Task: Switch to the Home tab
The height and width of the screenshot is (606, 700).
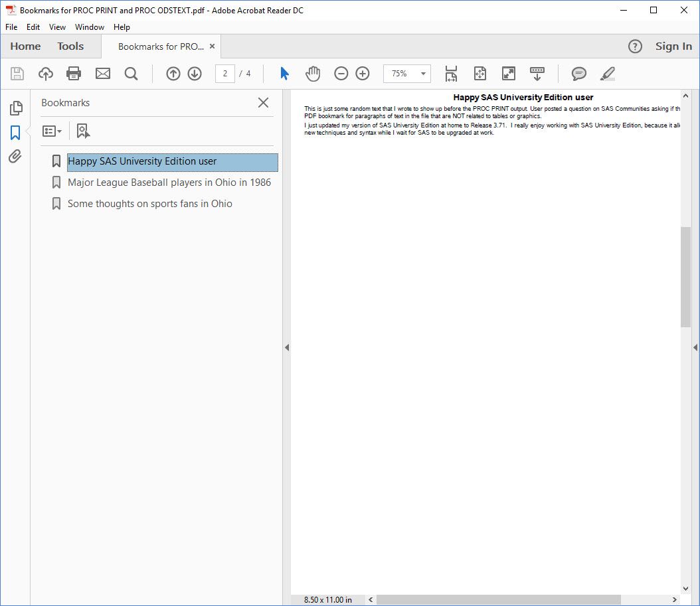Action: (25, 46)
